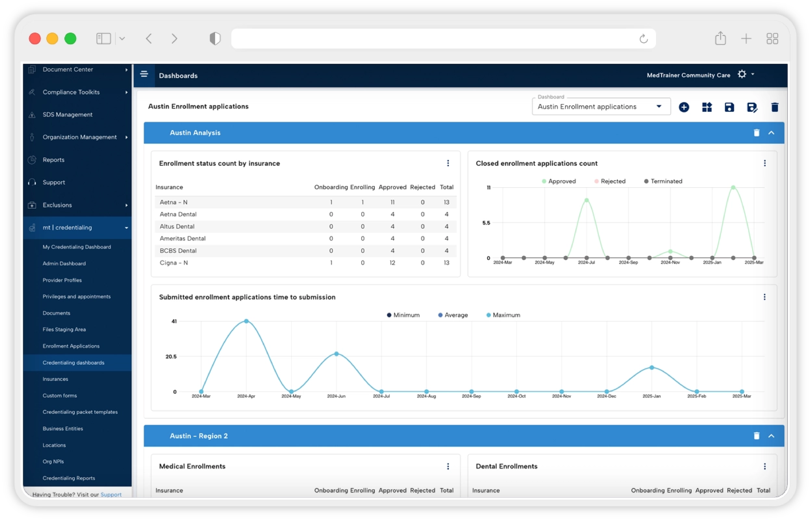Open the settings gear in the header
This screenshot has width=812, height=520.
pos(742,74)
